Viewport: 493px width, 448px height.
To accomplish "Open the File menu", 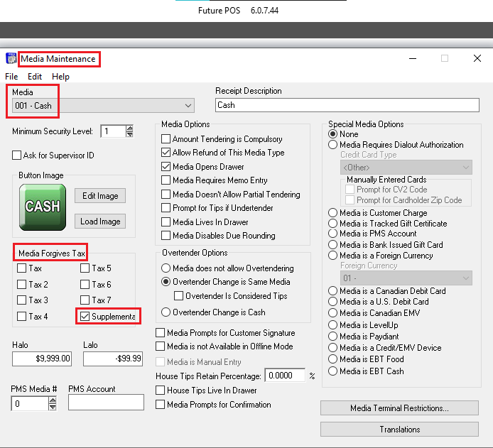I will pos(11,77).
